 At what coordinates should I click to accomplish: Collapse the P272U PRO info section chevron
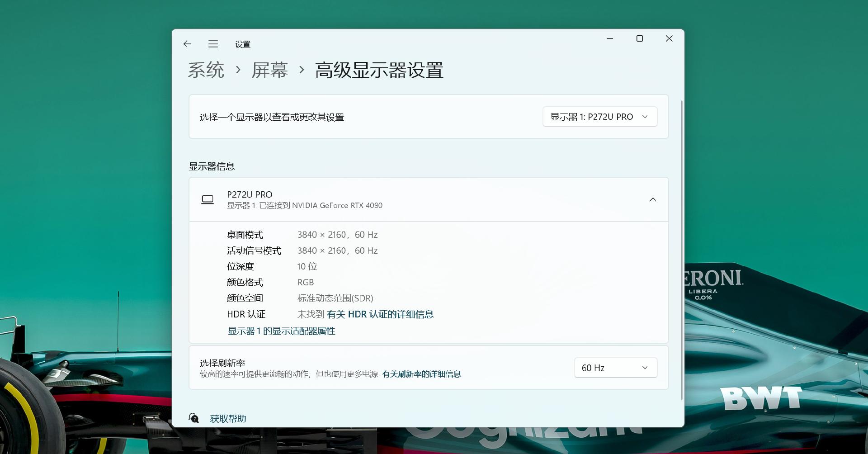coord(653,199)
